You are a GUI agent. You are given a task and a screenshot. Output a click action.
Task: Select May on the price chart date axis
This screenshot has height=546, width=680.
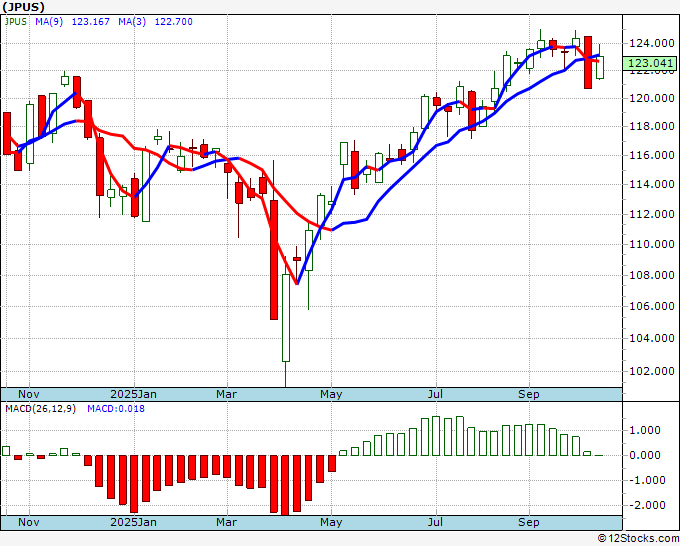(x=331, y=394)
